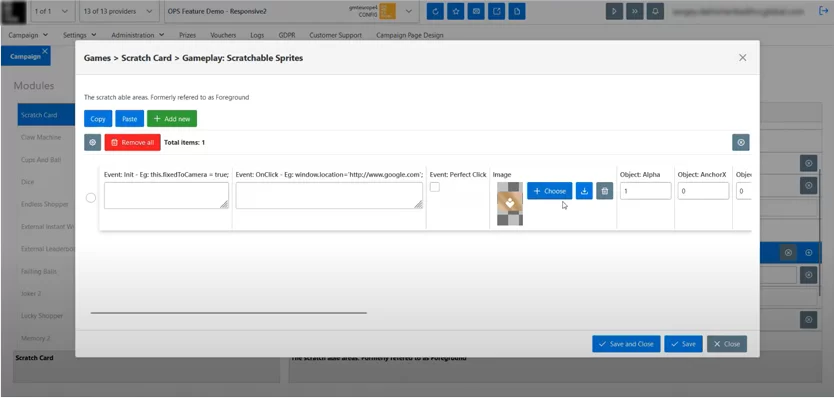Open Campaign Page Design menu item

tap(410, 35)
